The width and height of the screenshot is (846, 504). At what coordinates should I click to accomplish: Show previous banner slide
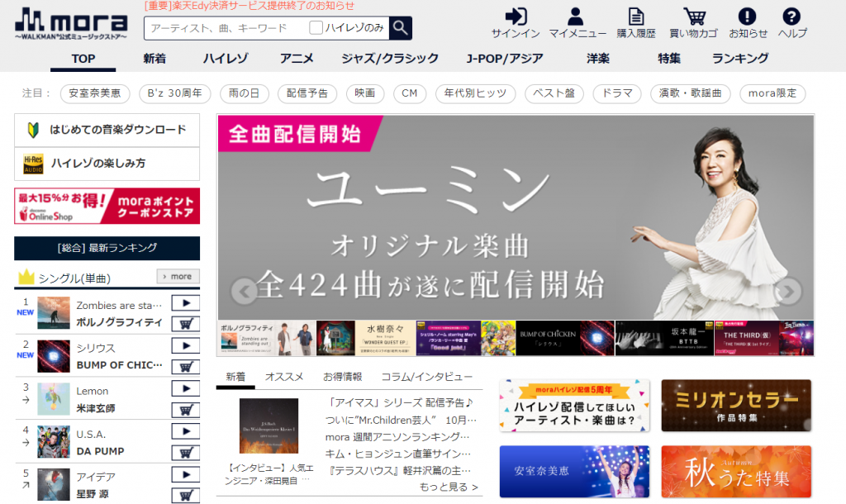244,292
